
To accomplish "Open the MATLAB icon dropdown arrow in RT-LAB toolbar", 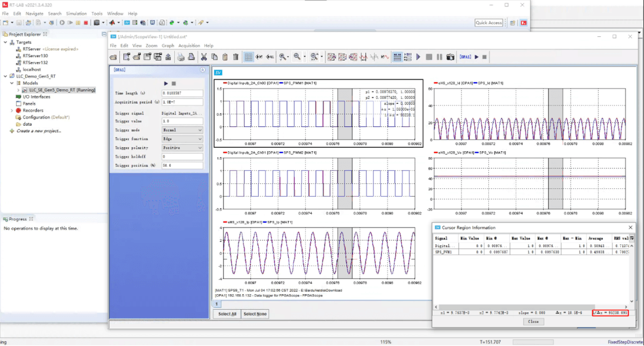I will (x=118, y=23).
